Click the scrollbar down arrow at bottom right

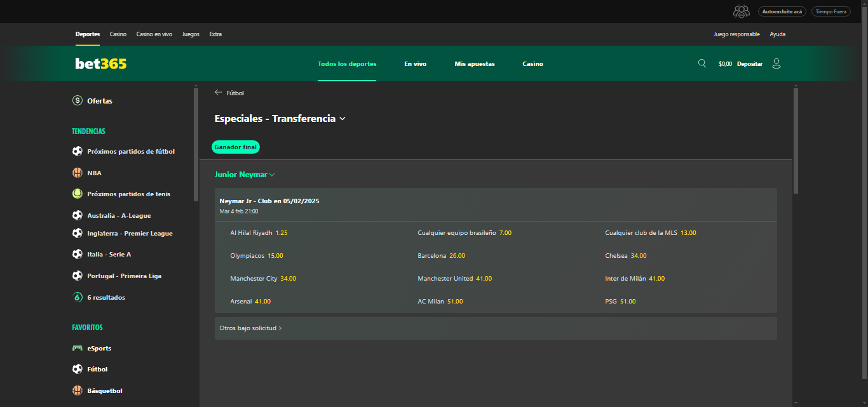click(796, 403)
